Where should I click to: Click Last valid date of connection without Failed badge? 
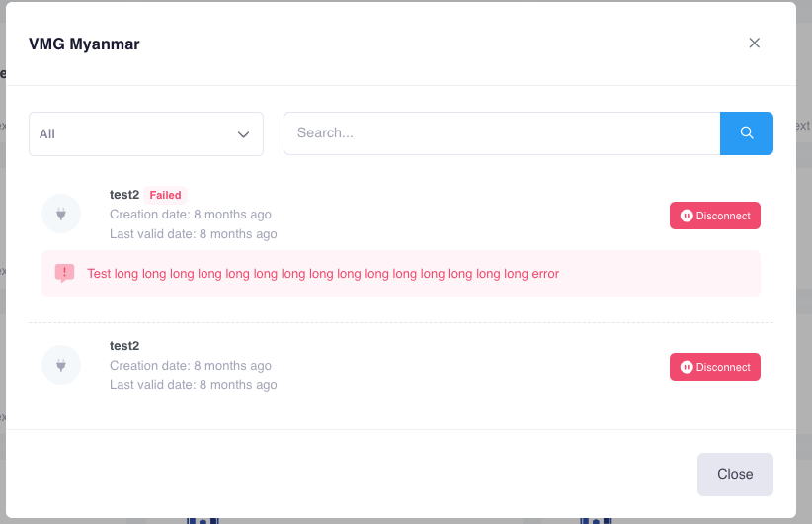(x=194, y=384)
